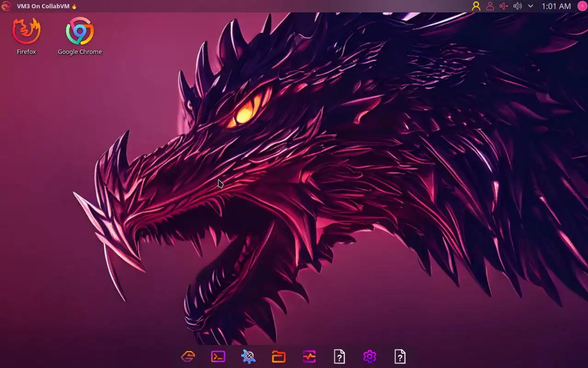Open system settings gear in dock
This screenshot has height=368, width=588.
coord(370,356)
